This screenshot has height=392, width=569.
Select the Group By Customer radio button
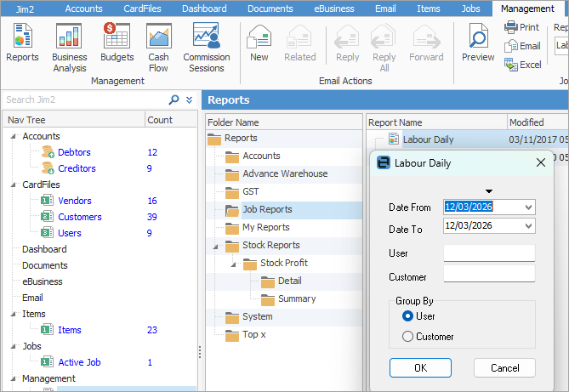(x=407, y=337)
